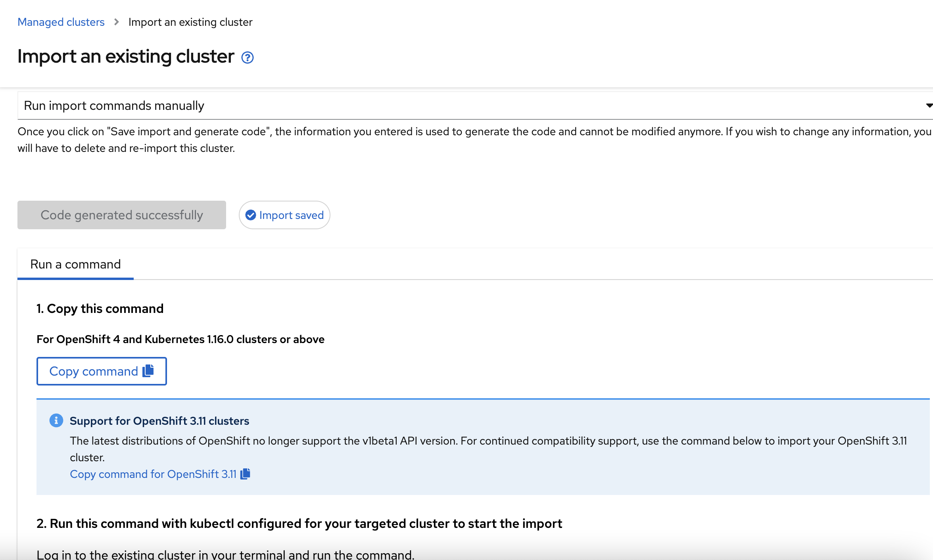Click the step 2 kubectl import heading

pos(299,524)
